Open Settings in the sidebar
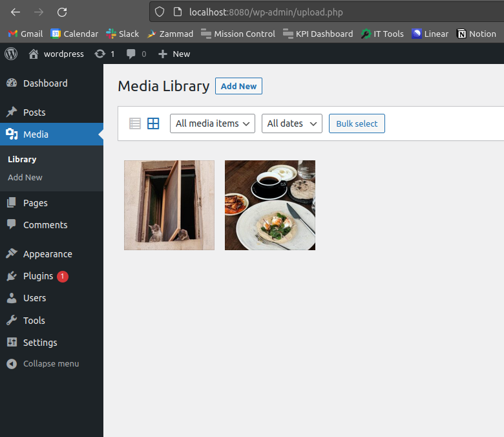The image size is (504, 437). click(52, 343)
